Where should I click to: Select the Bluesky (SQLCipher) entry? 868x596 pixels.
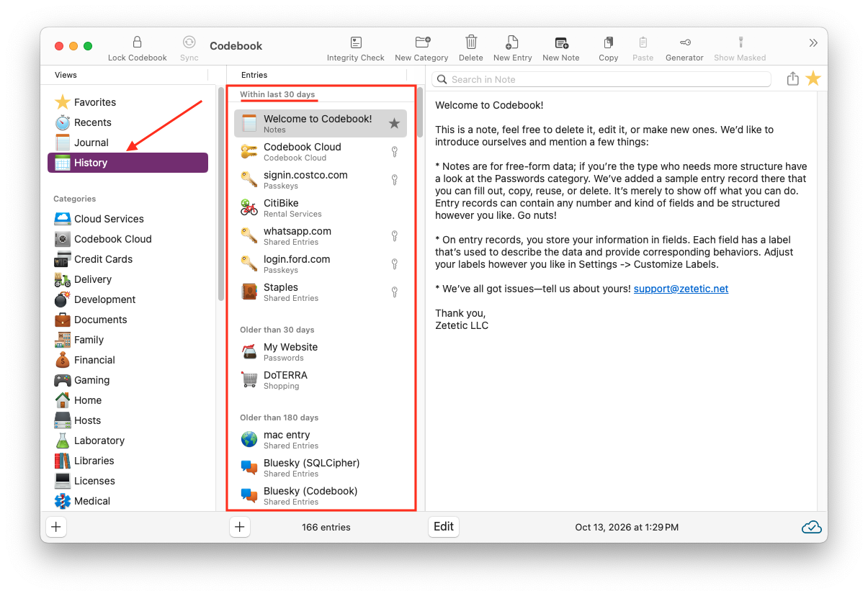pos(321,467)
